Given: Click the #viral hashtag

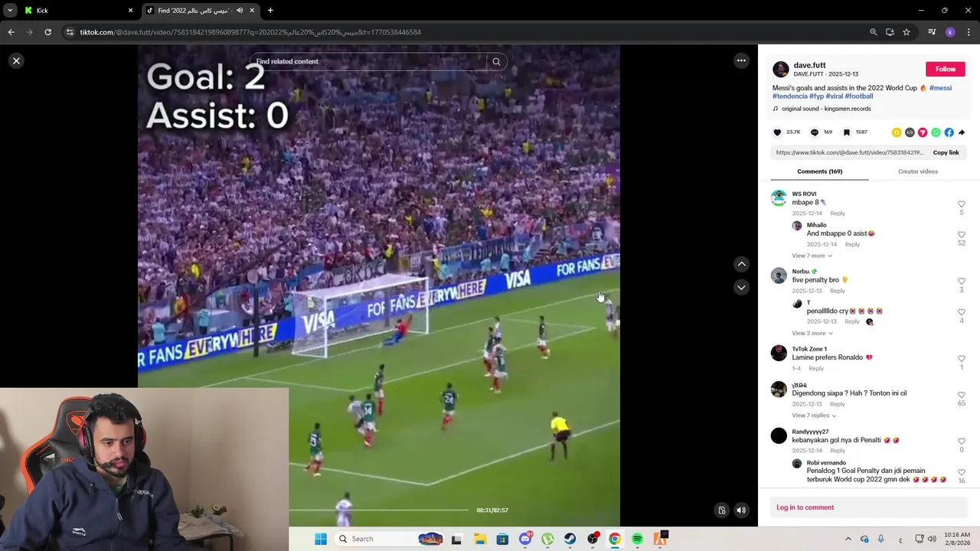Looking at the screenshot, I should [x=834, y=96].
